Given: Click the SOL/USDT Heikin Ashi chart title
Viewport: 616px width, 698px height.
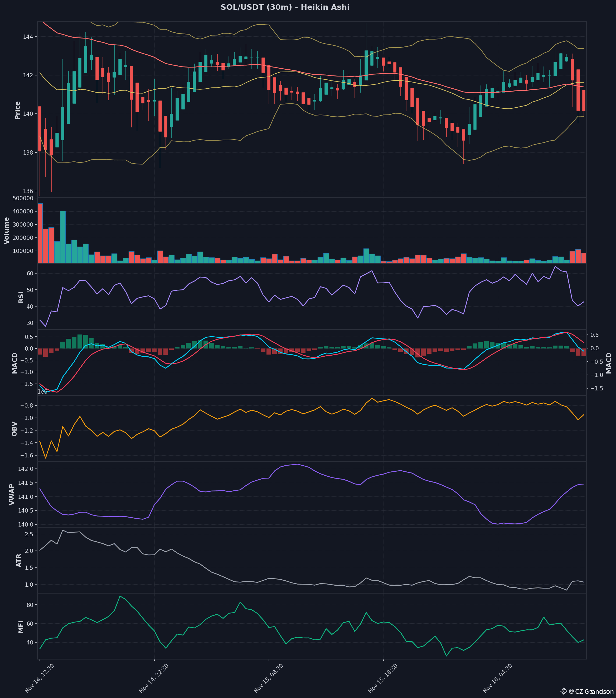Looking at the screenshot, I should [x=285, y=7].
